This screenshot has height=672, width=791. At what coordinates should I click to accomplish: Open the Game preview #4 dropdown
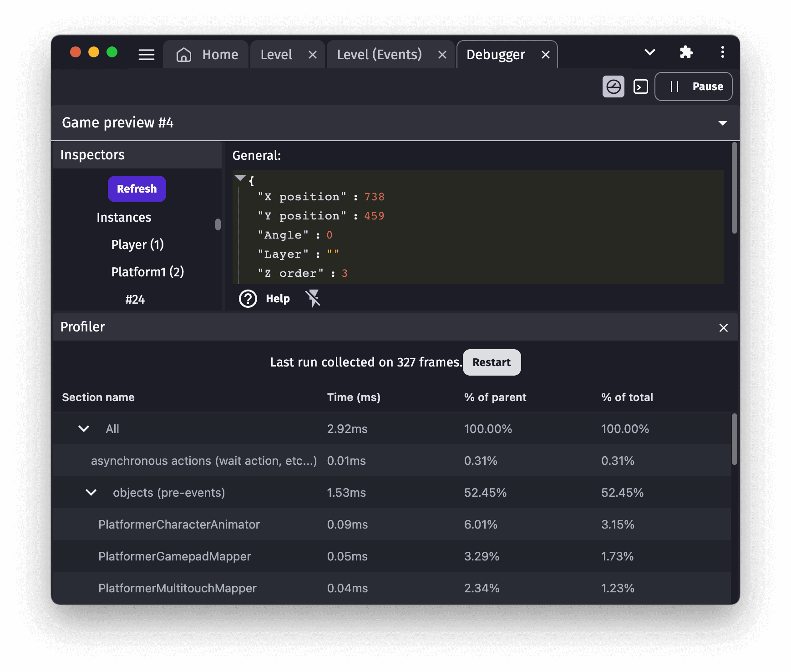pyautogui.click(x=722, y=123)
